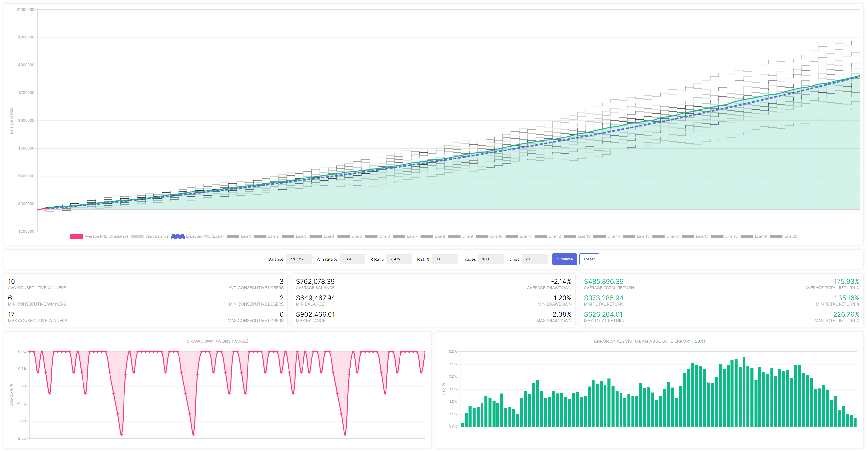Toggle Line 19 legend entry
This screenshot has height=451, width=868.
(x=754, y=236)
